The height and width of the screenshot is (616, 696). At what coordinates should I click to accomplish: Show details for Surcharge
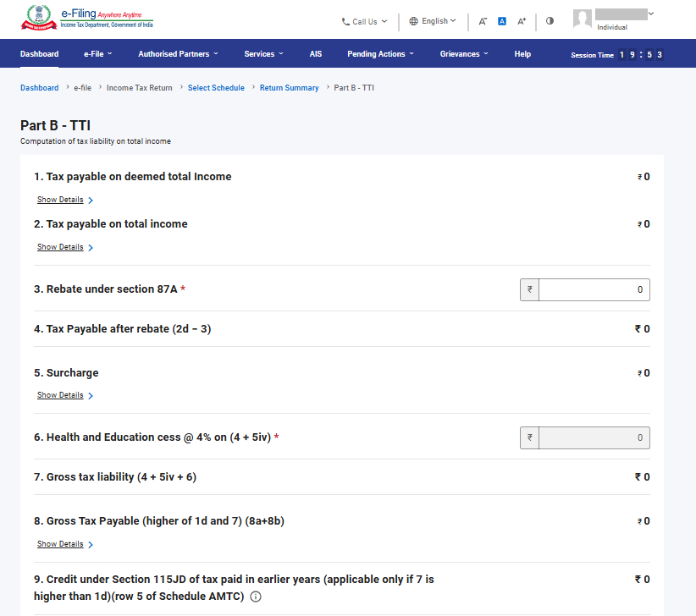pos(65,395)
